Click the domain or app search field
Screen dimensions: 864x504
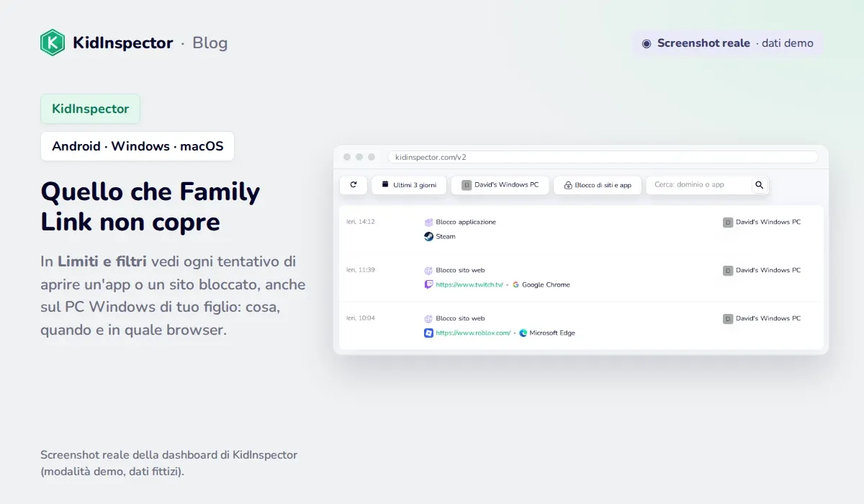coord(700,185)
